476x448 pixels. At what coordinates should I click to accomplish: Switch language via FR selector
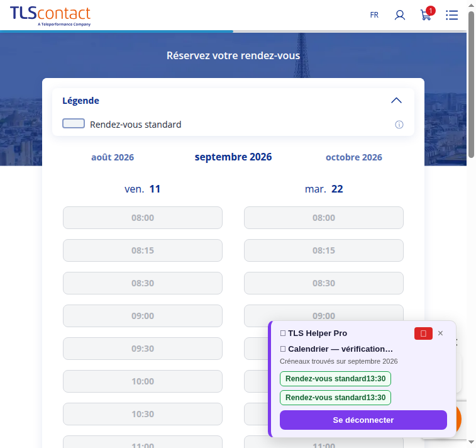pyautogui.click(x=374, y=15)
